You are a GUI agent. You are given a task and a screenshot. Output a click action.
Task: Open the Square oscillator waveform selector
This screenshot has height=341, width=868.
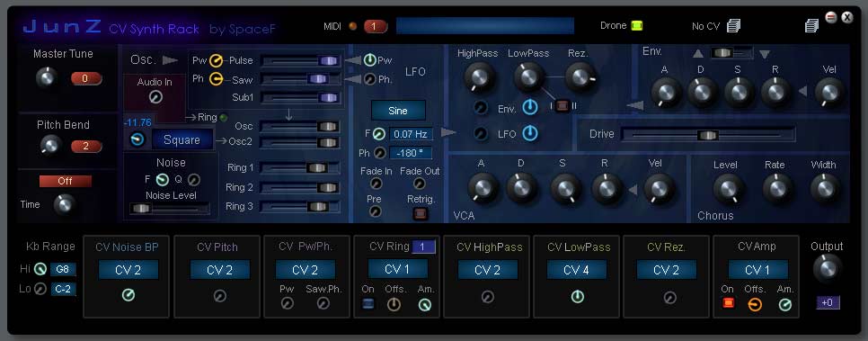pos(182,139)
